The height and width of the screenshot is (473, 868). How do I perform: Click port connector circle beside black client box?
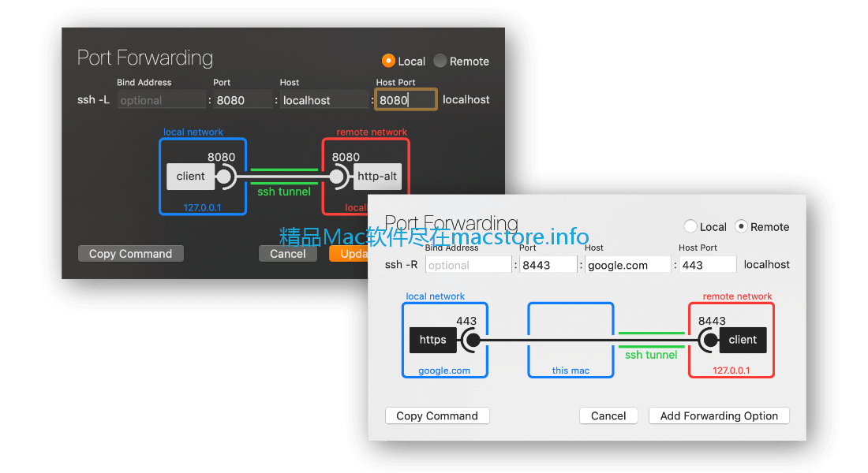pyautogui.click(x=710, y=341)
